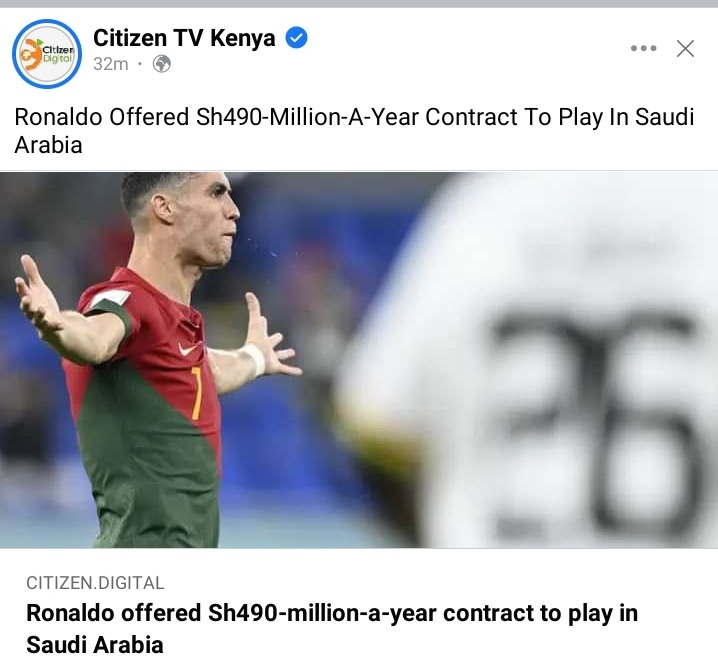Open the Ronaldo article preview image

pyautogui.click(x=359, y=360)
